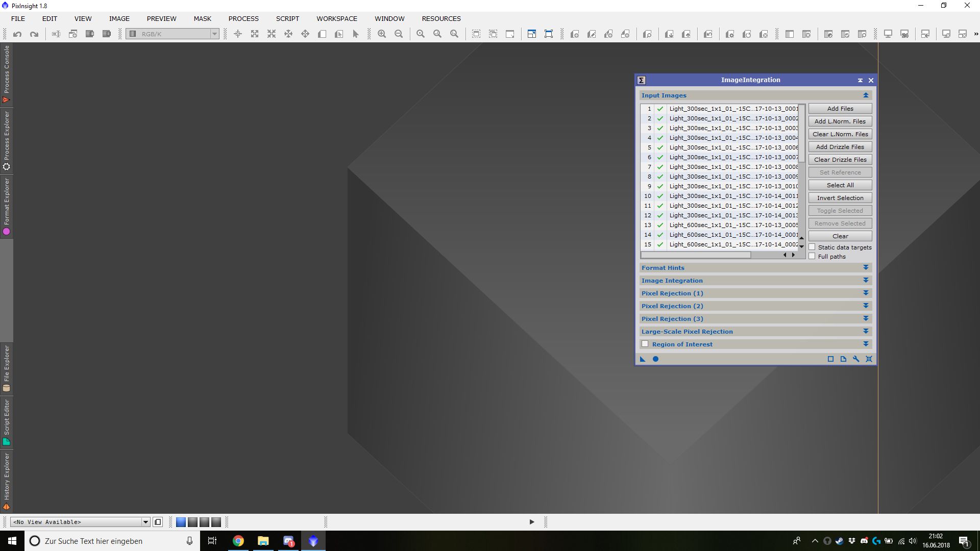
Task: Open the History Explorer side tab
Action: click(6, 482)
